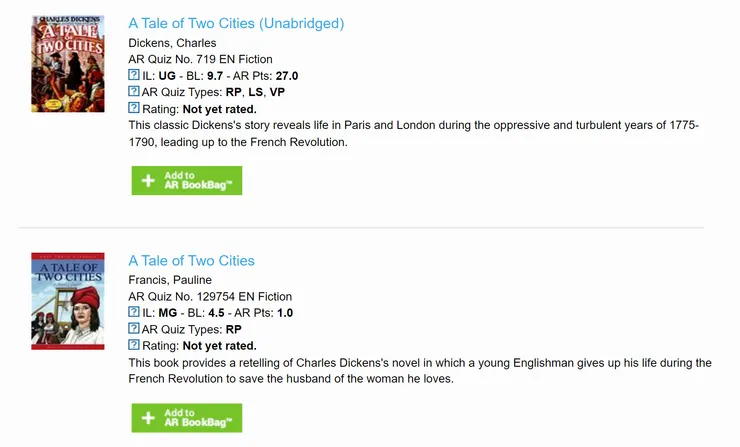
Task: Open A Tale of Two Cities (Unabridged) link
Action: tap(236, 24)
